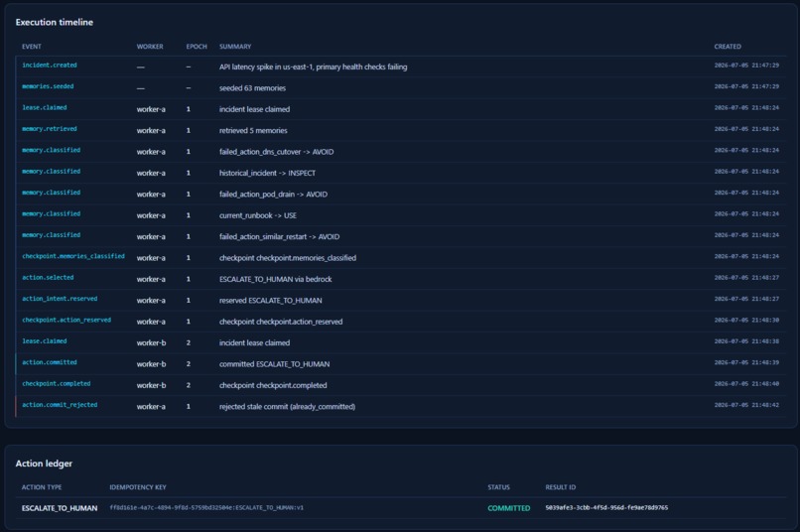Click the result ID value in Action ledger

pos(606,508)
